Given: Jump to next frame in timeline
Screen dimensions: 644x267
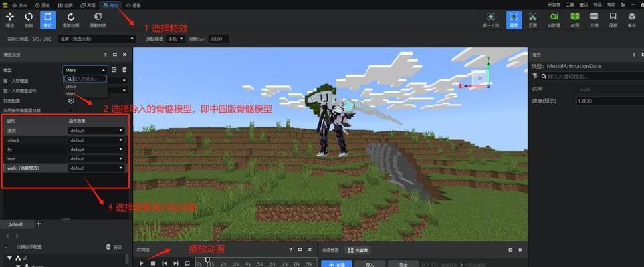Looking at the screenshot, I should [176, 263].
